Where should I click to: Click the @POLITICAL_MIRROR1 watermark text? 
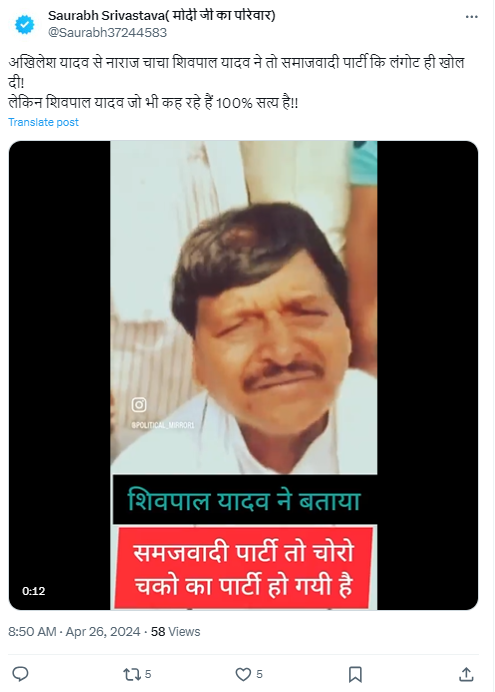(x=162, y=425)
